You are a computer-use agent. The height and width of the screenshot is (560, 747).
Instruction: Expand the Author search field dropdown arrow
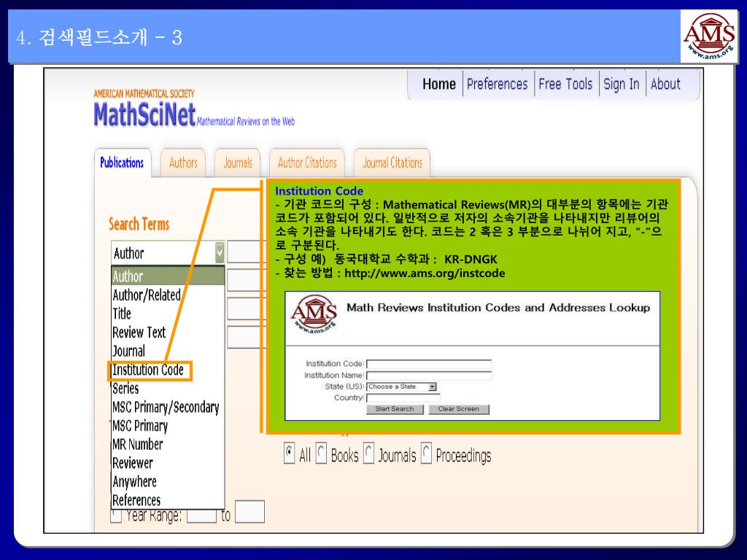coord(219,253)
